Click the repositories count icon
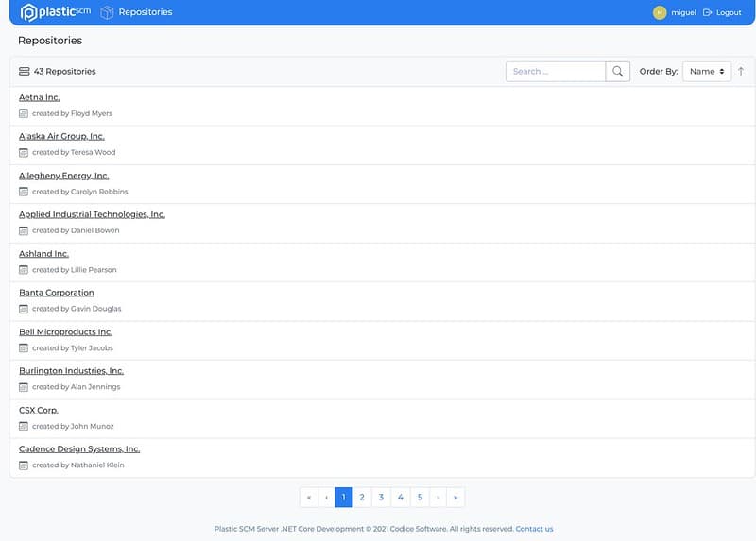This screenshot has height=541, width=756. tap(25, 72)
